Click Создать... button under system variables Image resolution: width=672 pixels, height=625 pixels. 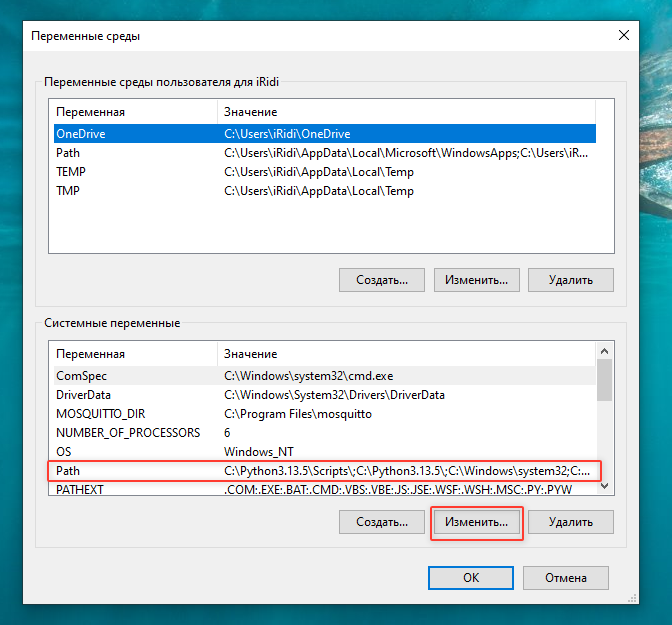click(381, 522)
